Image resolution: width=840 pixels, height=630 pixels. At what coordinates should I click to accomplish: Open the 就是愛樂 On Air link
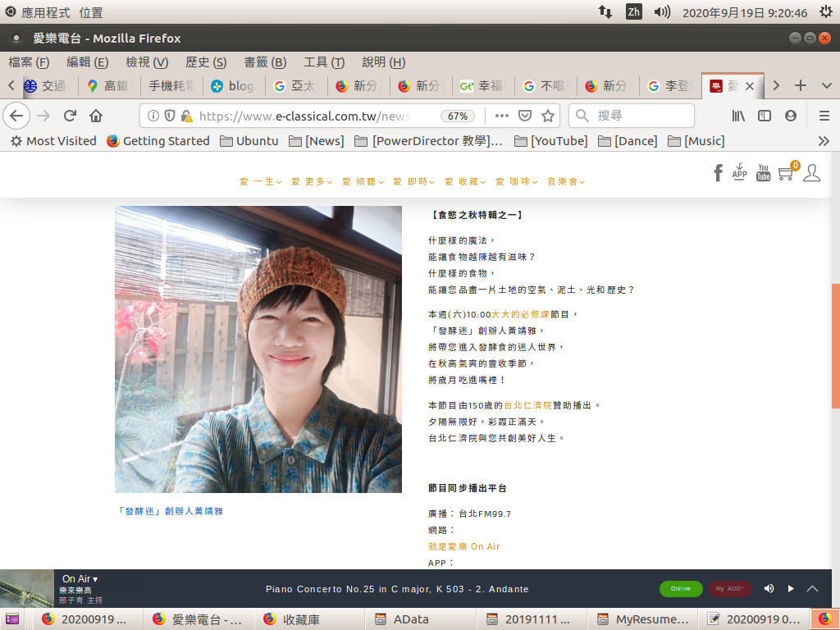[x=463, y=546]
